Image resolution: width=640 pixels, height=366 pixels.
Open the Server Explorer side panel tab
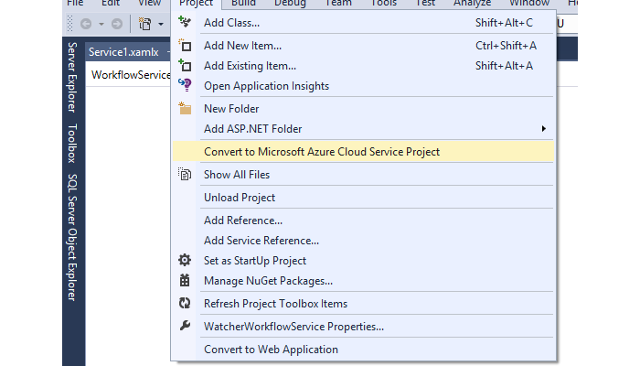click(x=72, y=77)
